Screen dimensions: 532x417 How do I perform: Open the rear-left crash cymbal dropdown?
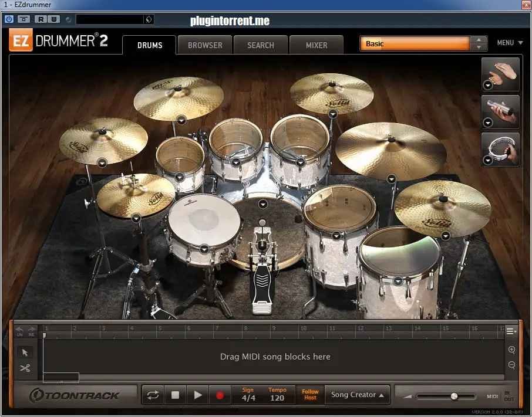click(181, 120)
